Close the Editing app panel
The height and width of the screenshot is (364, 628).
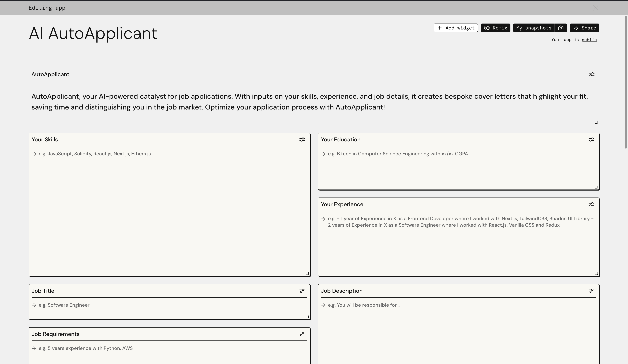point(595,8)
